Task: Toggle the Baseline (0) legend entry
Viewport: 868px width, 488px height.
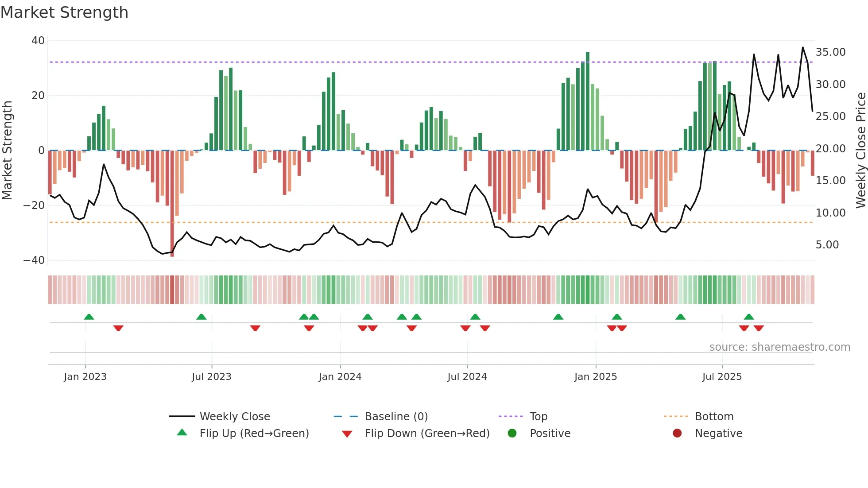Action: (396, 416)
